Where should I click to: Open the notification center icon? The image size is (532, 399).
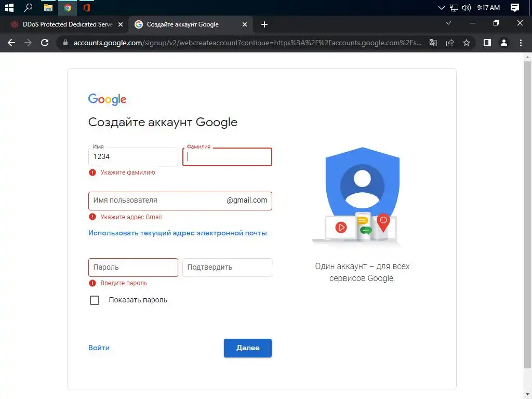[x=515, y=7]
